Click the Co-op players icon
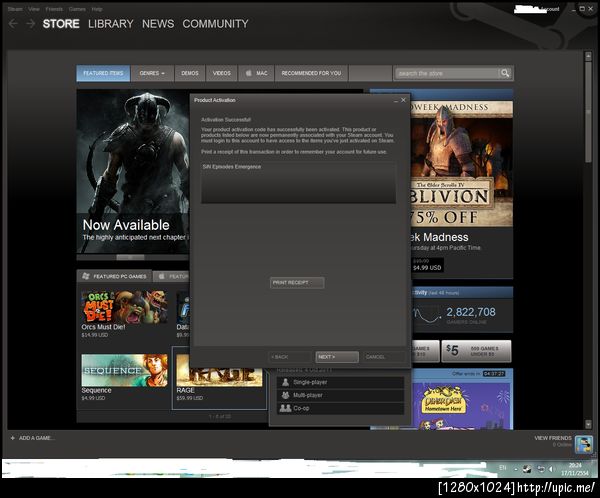 (x=285, y=408)
